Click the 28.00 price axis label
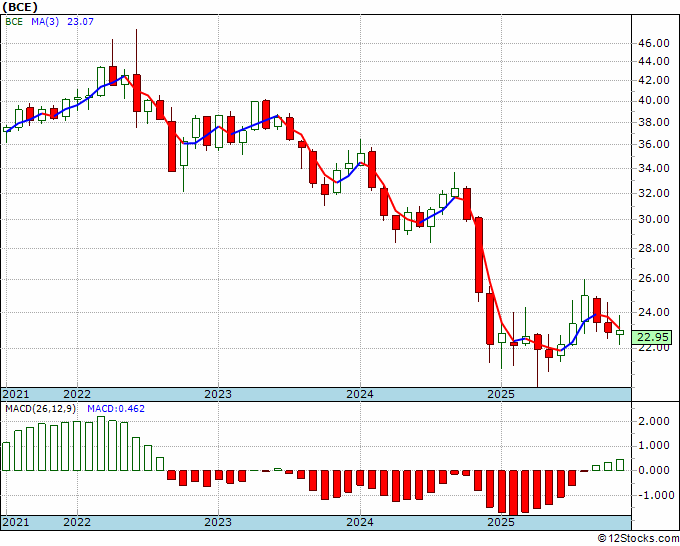Image resolution: width=680 pixels, height=546 pixels. pyautogui.click(x=654, y=248)
